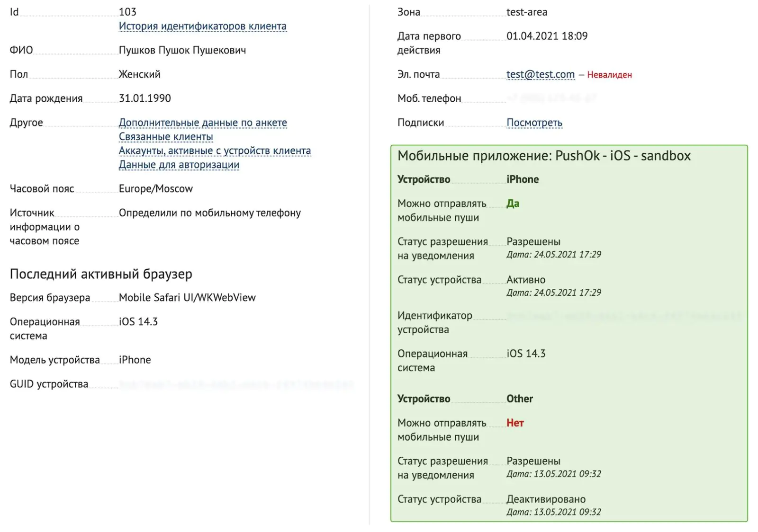Click Деактивировано device status
Viewport: 758px width, 532px height.
click(x=546, y=499)
